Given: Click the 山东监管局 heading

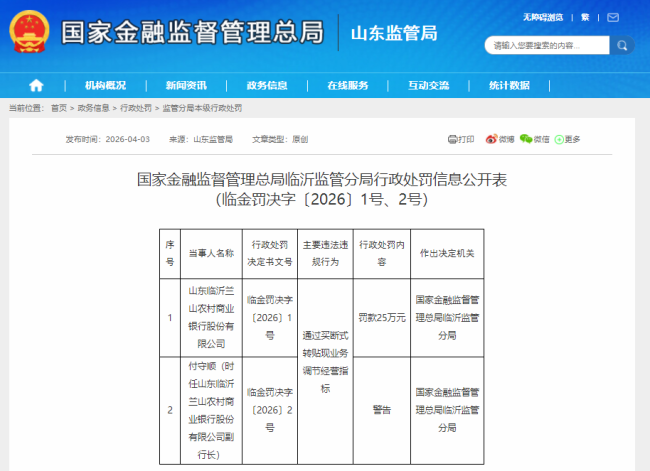Looking at the screenshot, I should [x=394, y=33].
